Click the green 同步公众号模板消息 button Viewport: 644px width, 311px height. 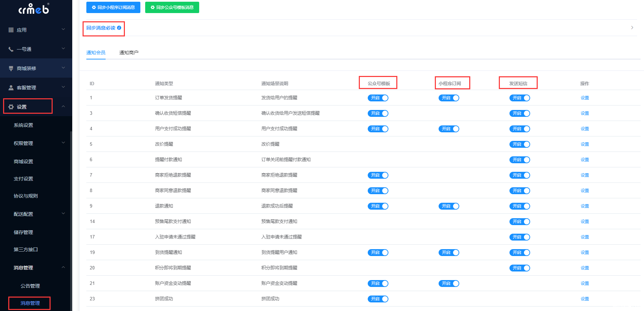(172, 7)
